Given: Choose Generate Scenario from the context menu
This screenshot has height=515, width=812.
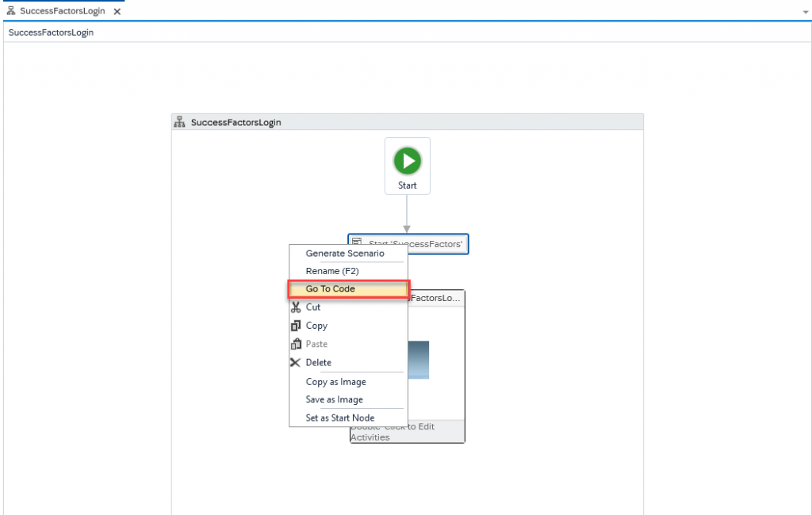Looking at the screenshot, I should pyautogui.click(x=349, y=253).
